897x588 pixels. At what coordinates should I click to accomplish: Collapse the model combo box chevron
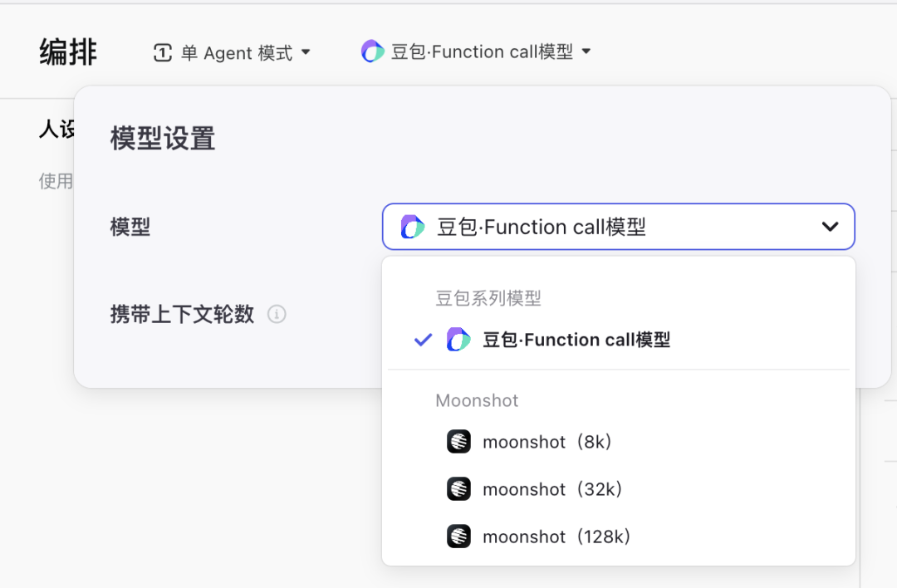tap(830, 227)
